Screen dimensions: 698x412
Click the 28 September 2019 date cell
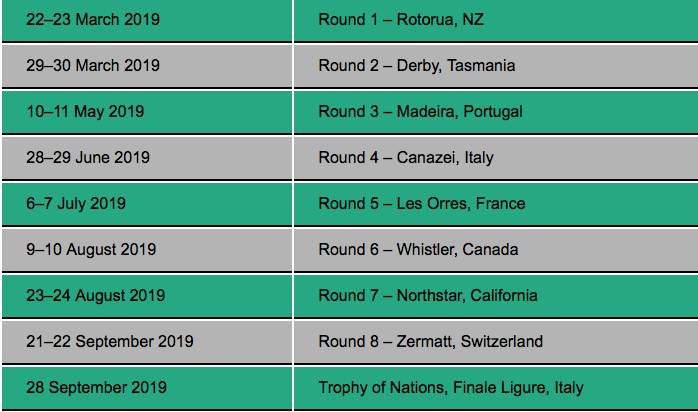pyautogui.click(x=97, y=388)
